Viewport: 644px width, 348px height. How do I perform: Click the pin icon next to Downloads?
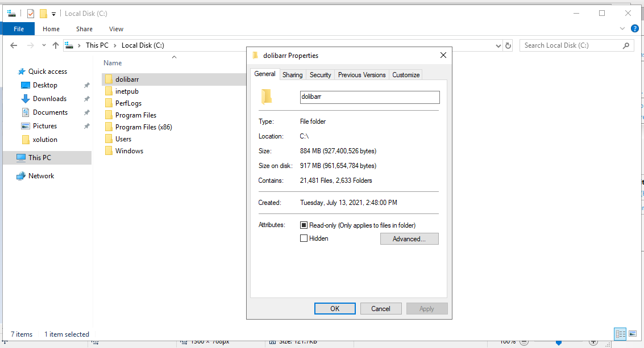86,99
